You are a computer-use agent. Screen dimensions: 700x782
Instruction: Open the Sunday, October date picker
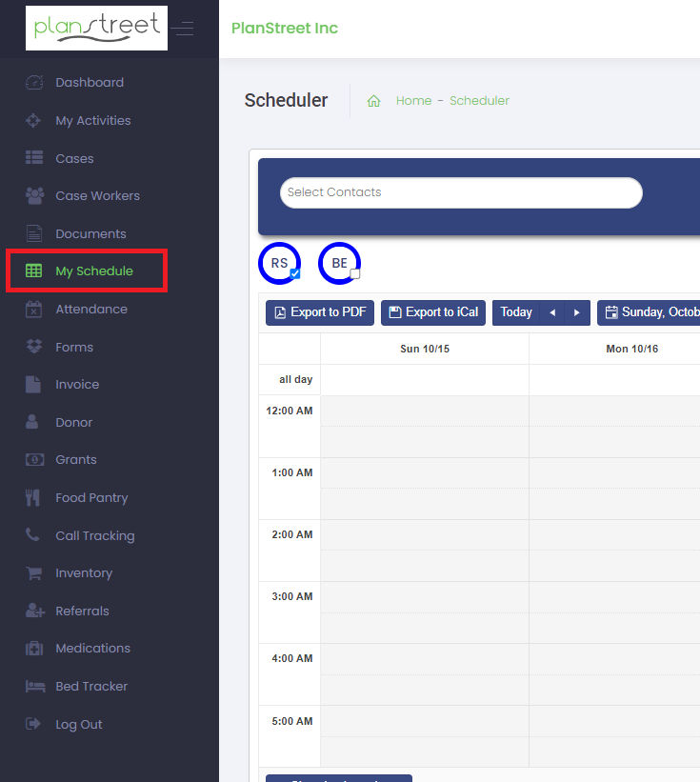[x=649, y=312]
